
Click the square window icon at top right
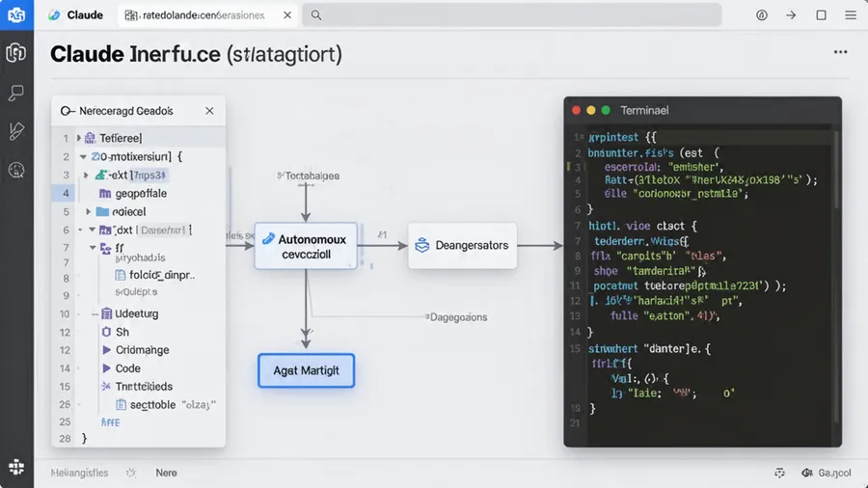click(821, 14)
